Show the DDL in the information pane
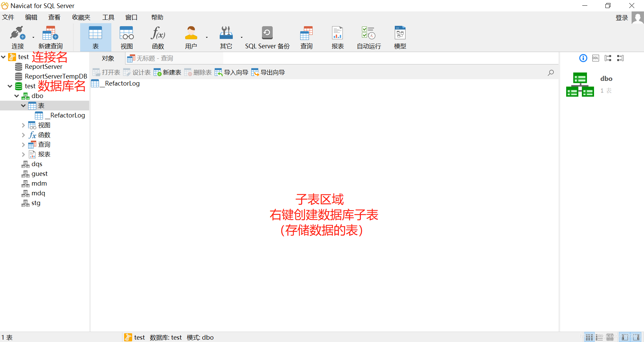 (596, 58)
